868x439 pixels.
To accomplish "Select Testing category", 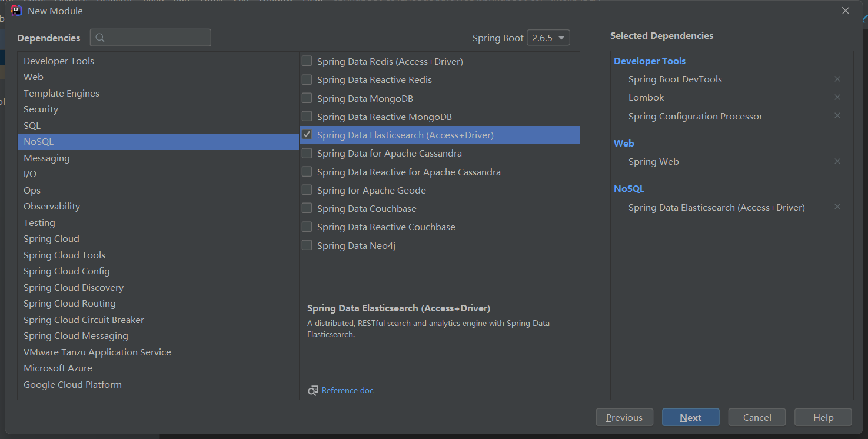I will [158, 222].
